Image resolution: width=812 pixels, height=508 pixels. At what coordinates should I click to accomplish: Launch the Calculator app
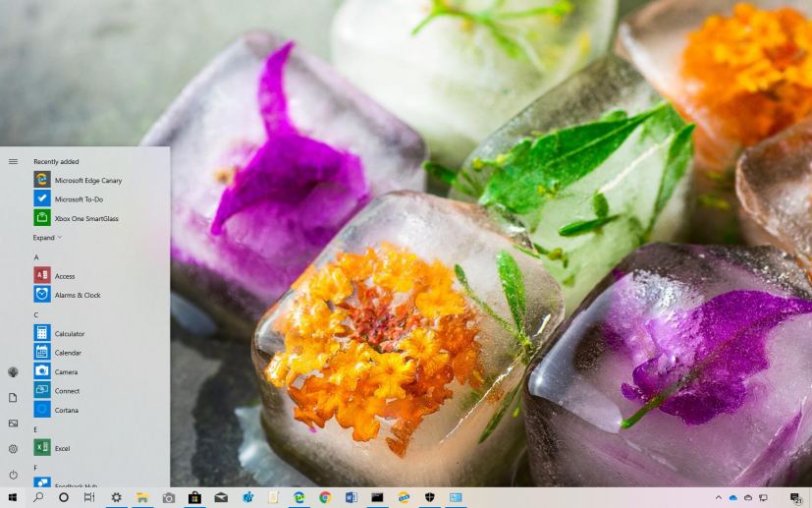pyautogui.click(x=59, y=333)
